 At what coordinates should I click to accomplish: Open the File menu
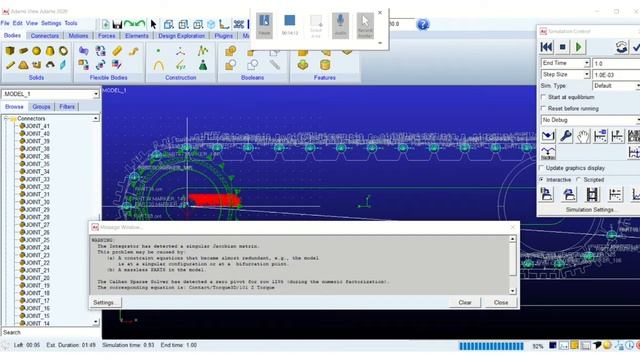pyautogui.click(x=5, y=23)
